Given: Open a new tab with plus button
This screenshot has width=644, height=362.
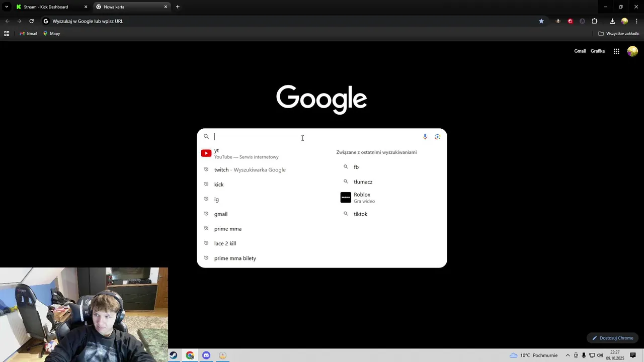Looking at the screenshot, I should tap(178, 7).
